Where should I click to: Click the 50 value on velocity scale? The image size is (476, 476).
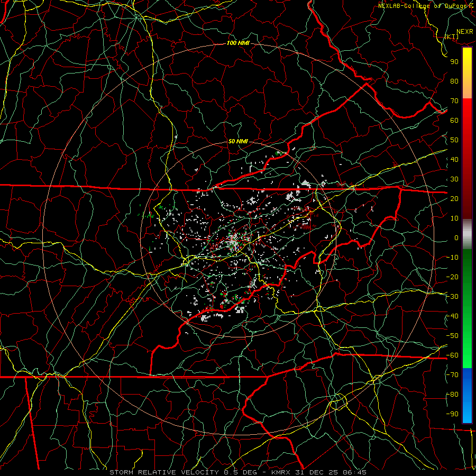click(x=454, y=140)
